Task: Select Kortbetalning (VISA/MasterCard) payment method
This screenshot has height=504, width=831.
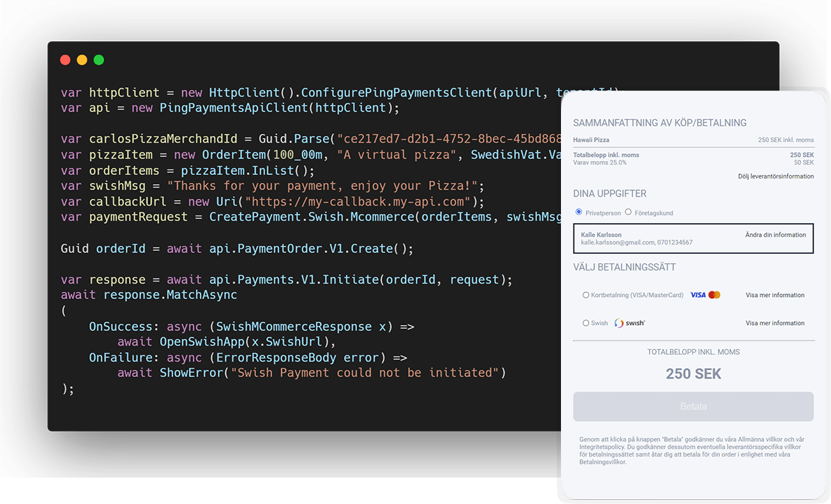Action: click(x=586, y=295)
